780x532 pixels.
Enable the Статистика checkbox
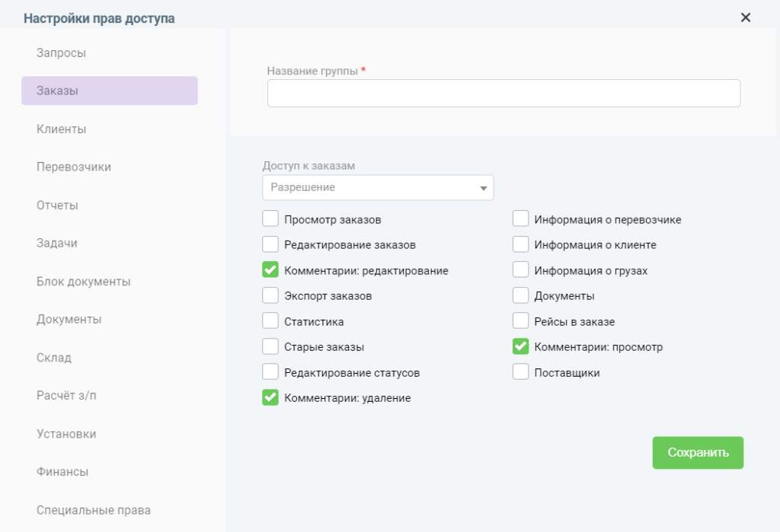coord(270,320)
